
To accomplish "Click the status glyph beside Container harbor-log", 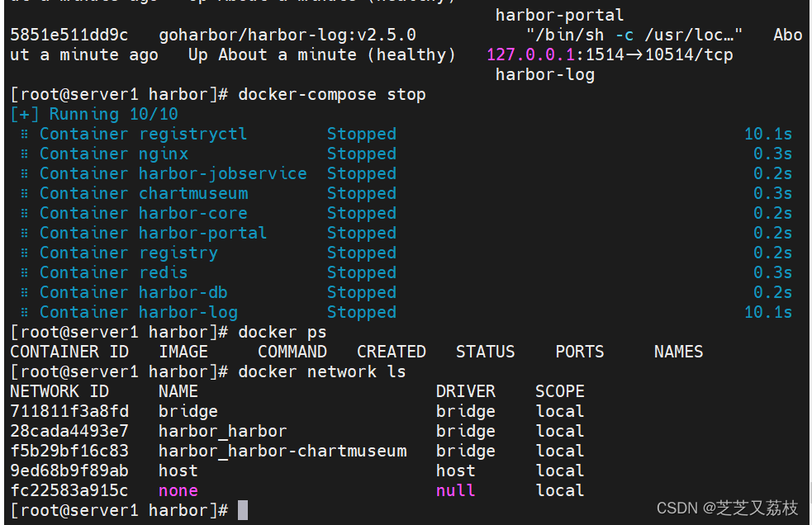I will pos(24,313).
